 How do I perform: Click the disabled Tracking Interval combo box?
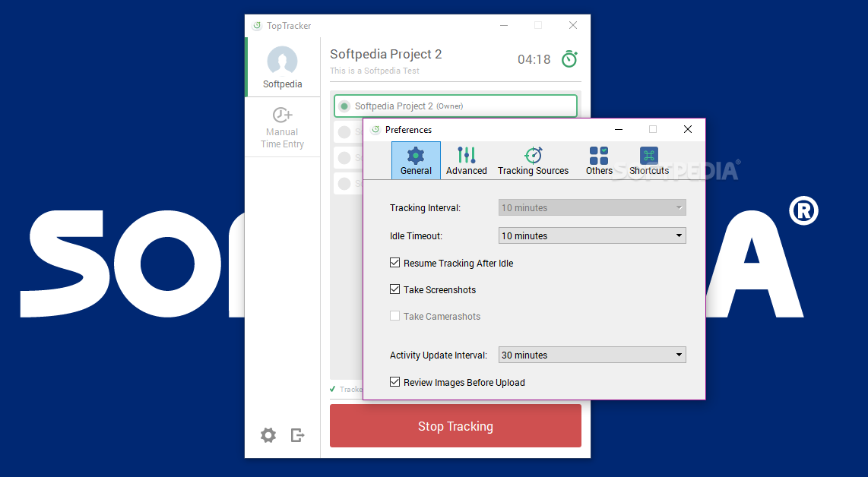(592, 207)
